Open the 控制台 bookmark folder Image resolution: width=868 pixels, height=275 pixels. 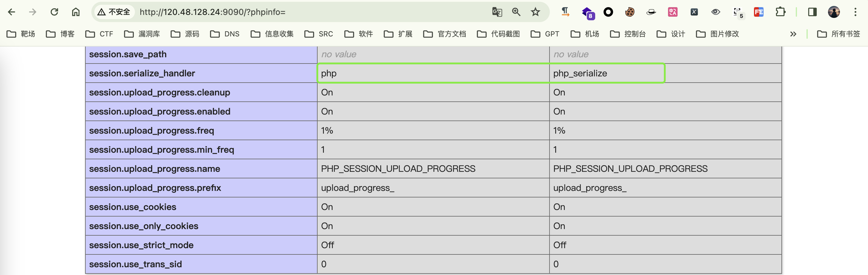pyautogui.click(x=628, y=34)
